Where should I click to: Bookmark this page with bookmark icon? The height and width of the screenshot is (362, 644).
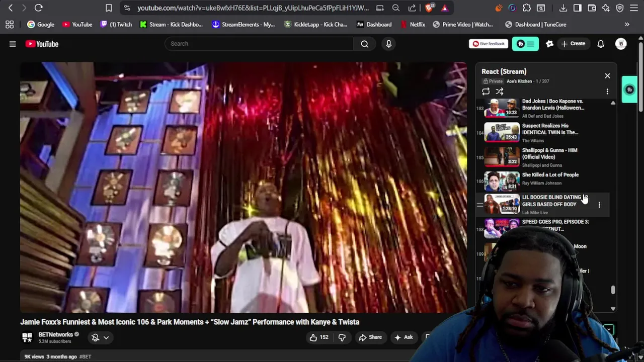pos(109,8)
